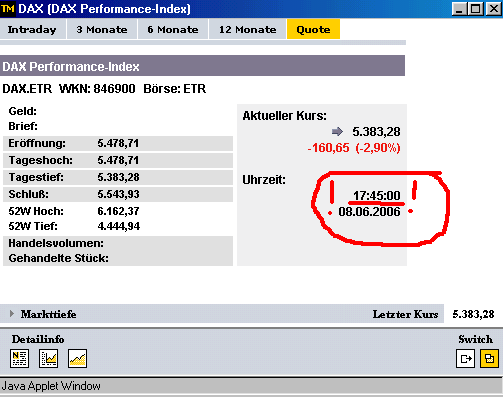This screenshot has height=397, width=503.
Task: Open the bar chart detail icon
Action: (x=48, y=359)
